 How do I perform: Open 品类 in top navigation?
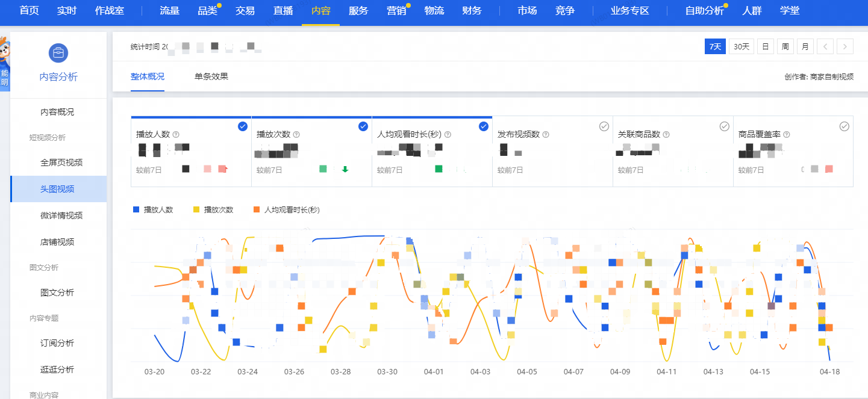tap(207, 10)
